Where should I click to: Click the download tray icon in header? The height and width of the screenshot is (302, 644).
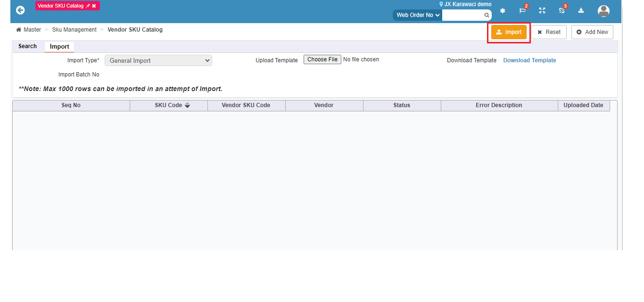point(581,10)
